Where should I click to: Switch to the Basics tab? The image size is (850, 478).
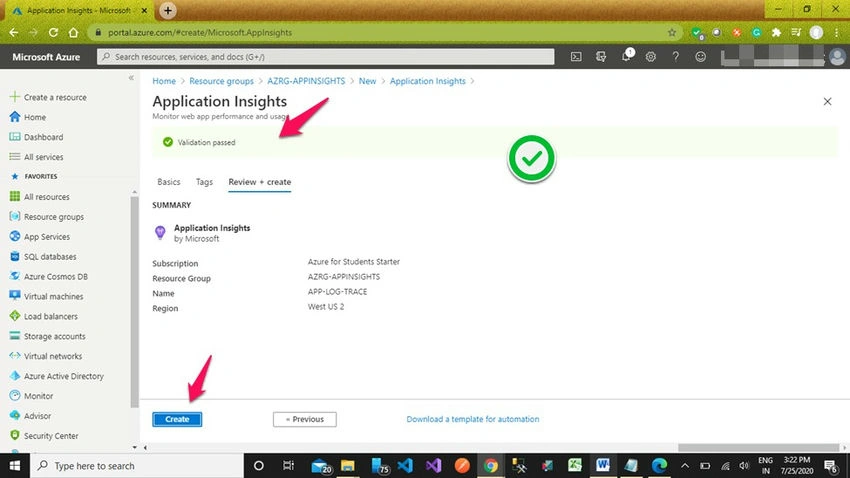click(169, 182)
